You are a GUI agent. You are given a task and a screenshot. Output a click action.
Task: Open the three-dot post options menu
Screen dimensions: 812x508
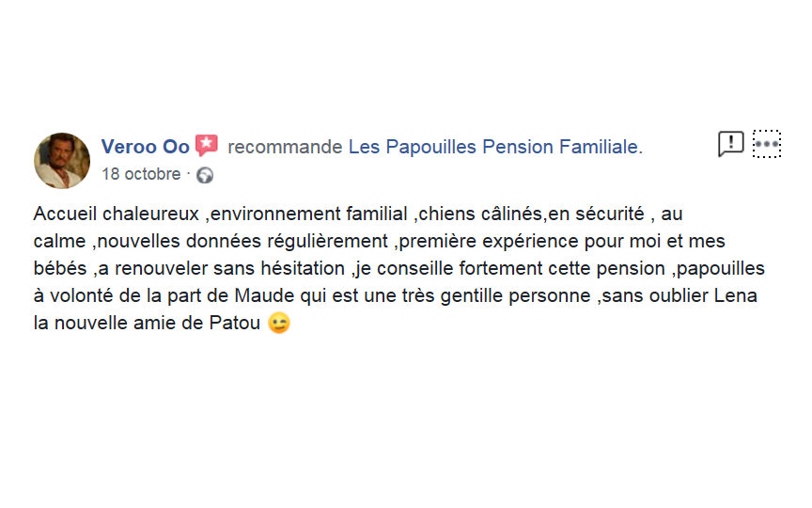tap(767, 144)
